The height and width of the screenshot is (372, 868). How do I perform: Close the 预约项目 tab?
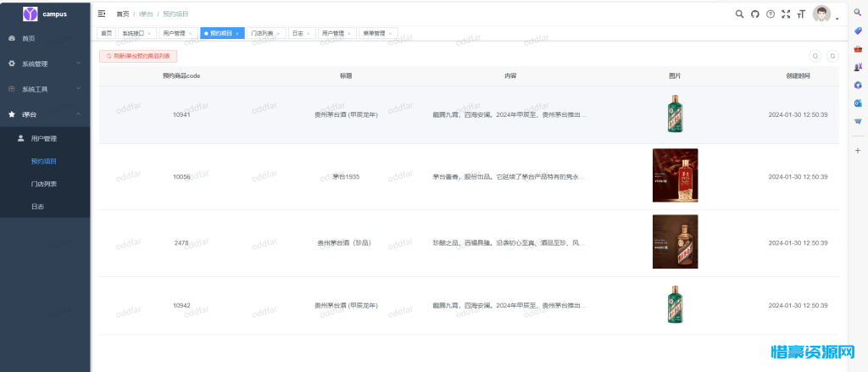coord(237,34)
